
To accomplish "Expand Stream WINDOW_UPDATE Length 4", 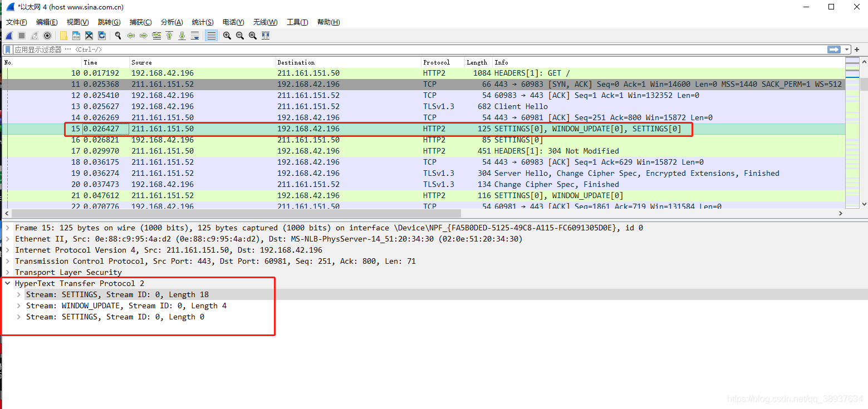I will tap(19, 305).
